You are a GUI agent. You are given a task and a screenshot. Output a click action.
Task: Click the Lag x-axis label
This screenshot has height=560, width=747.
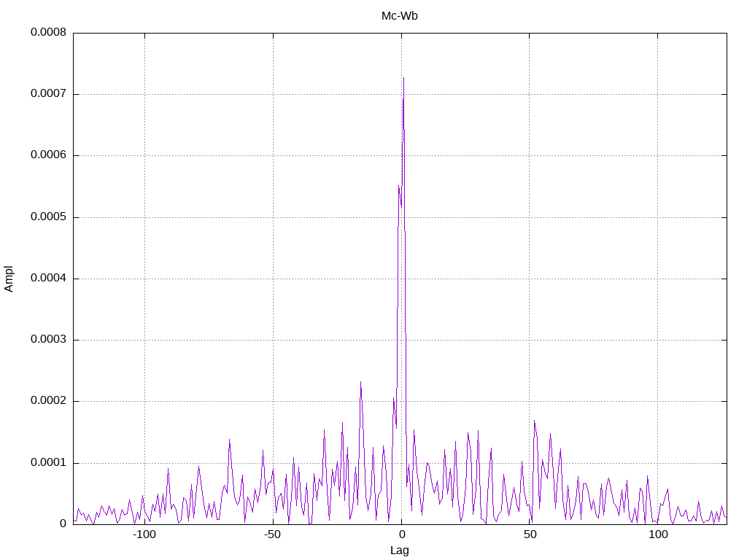[x=399, y=551]
